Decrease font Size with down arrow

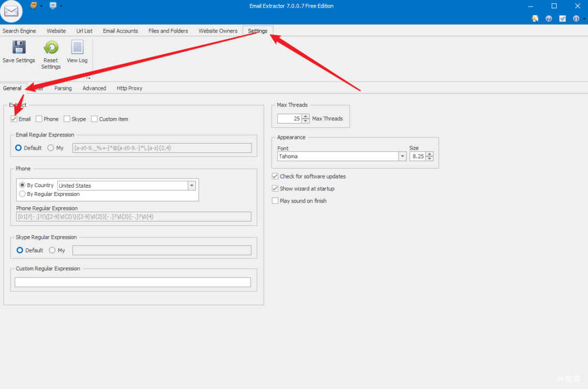[x=430, y=158]
